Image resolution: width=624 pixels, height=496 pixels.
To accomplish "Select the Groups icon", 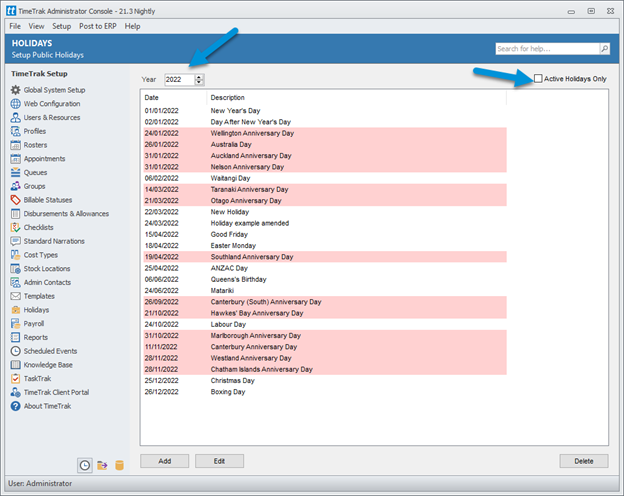I will pos(15,186).
